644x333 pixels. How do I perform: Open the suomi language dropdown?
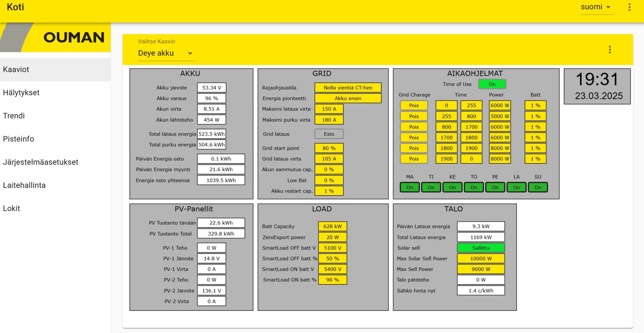coord(596,7)
